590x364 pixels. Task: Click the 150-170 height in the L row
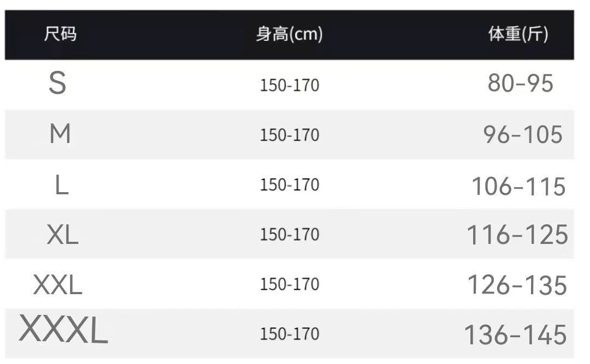(290, 185)
